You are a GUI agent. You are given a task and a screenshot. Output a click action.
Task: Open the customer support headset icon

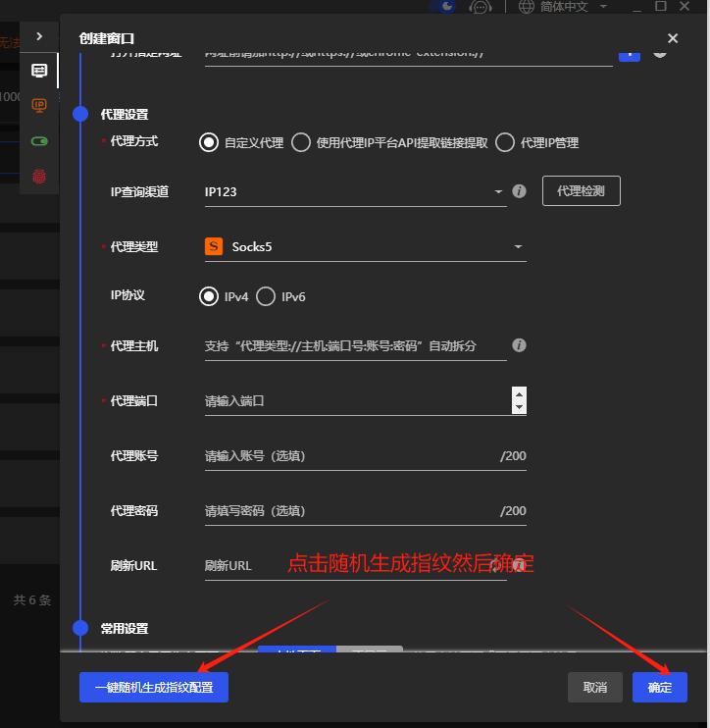tap(481, 7)
